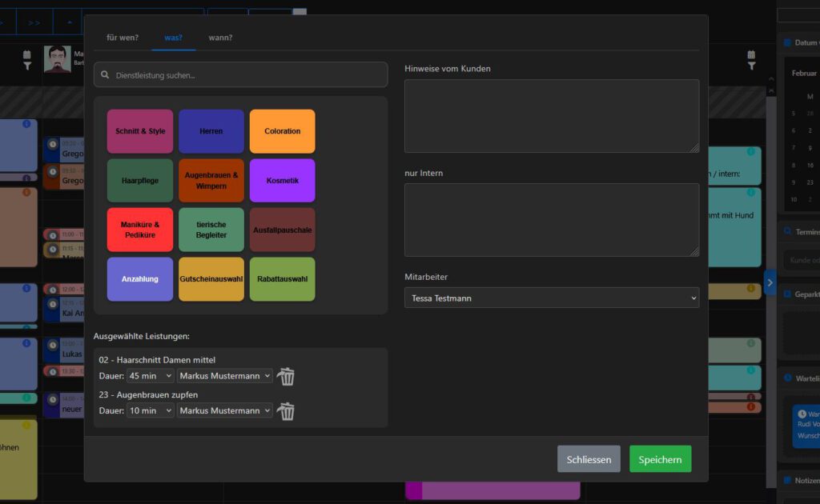820x504 pixels.
Task: Change the employee for Augenbrauen zupfen
Action: click(x=224, y=410)
